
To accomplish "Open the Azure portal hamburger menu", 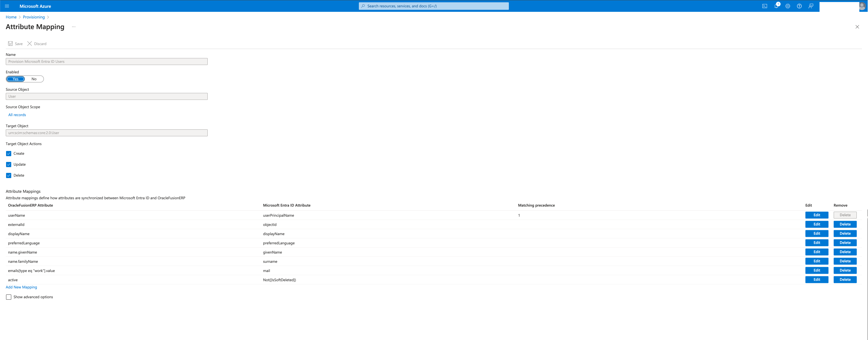I will (7, 6).
